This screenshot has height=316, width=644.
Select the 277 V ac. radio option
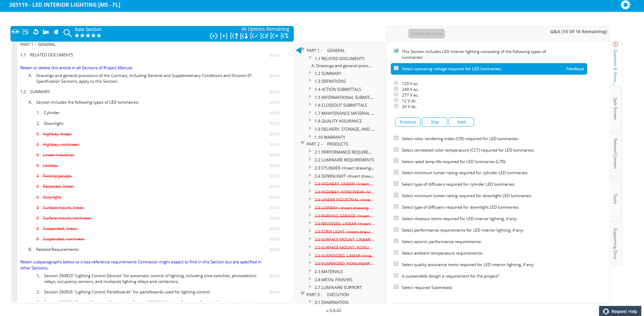[396, 95]
